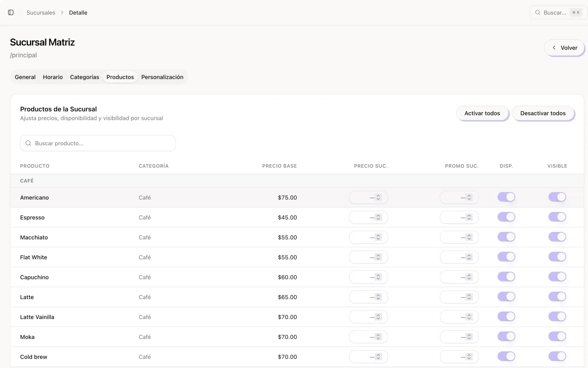Click Capuchino branch price stepper
588x368 pixels.
tap(378, 277)
